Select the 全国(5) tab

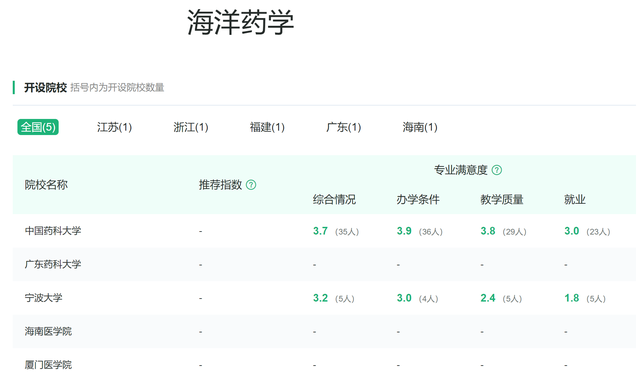(38, 127)
